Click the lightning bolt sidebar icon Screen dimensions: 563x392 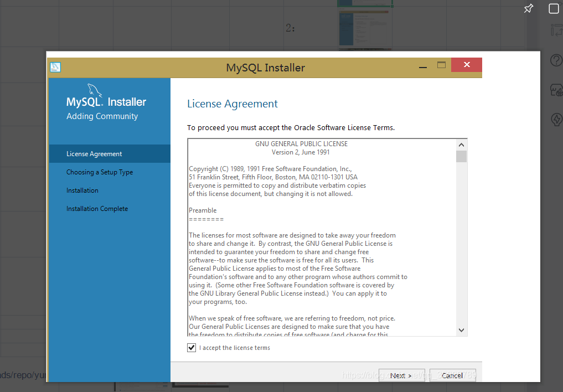coord(556,119)
